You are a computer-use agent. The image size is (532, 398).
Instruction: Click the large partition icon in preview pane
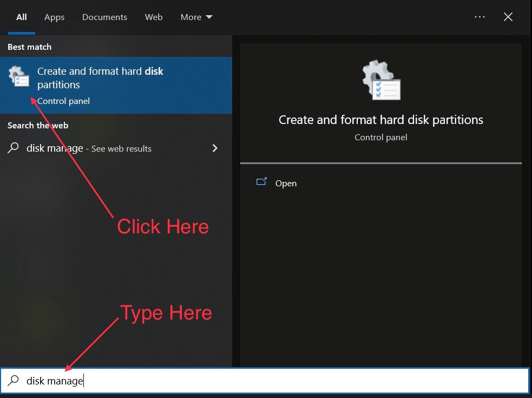pyautogui.click(x=381, y=80)
